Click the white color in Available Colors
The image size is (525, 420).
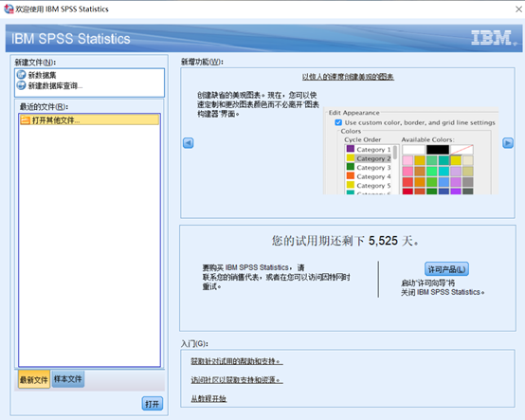pyautogui.click(x=413, y=150)
